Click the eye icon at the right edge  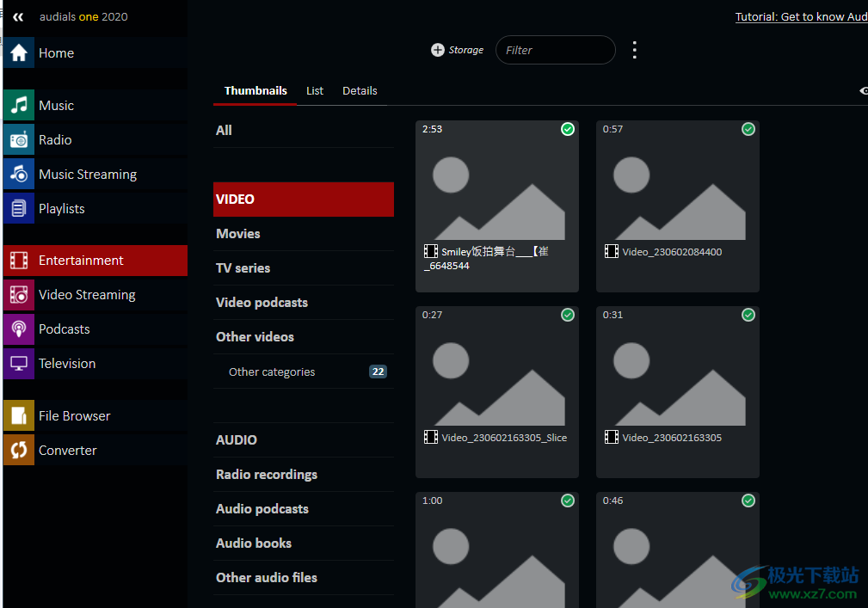click(x=864, y=91)
